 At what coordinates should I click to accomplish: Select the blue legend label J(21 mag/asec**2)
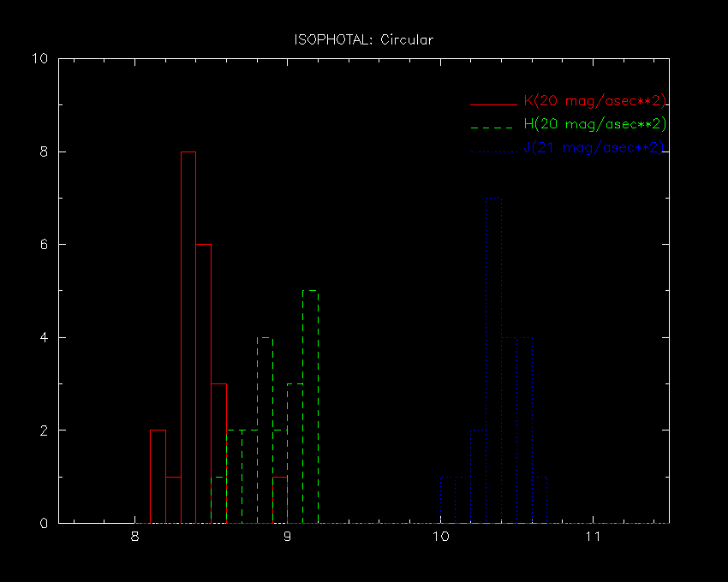[x=594, y=147]
